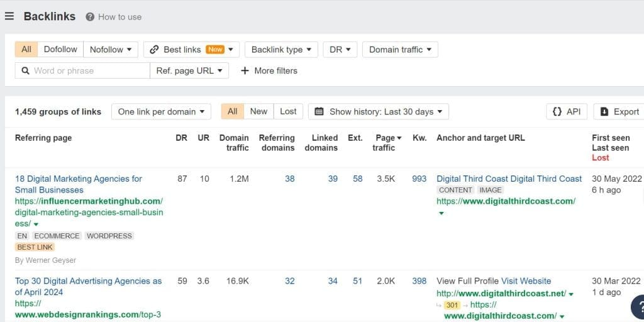Open Show history: Last 30 days dropdown
The height and width of the screenshot is (322, 644).
378,111
